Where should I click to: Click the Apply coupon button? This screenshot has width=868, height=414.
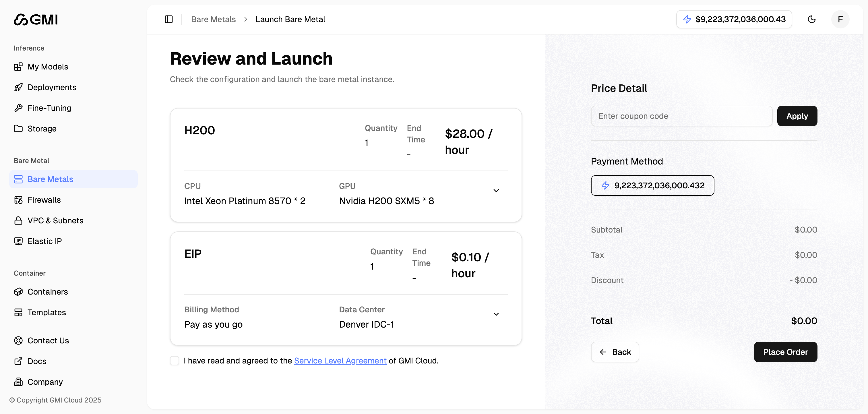797,116
